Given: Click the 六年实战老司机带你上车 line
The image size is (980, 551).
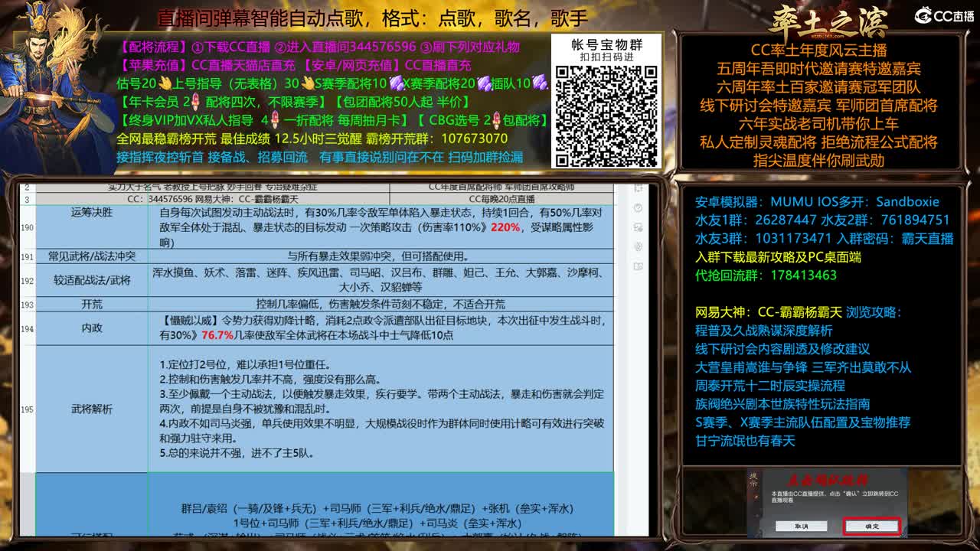Looking at the screenshot, I should [x=818, y=124].
